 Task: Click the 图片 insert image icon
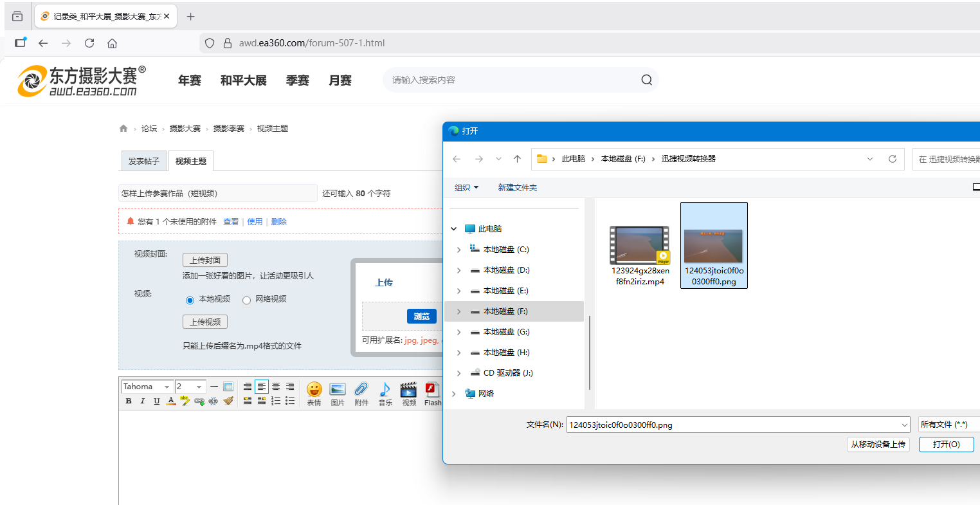pyautogui.click(x=338, y=390)
